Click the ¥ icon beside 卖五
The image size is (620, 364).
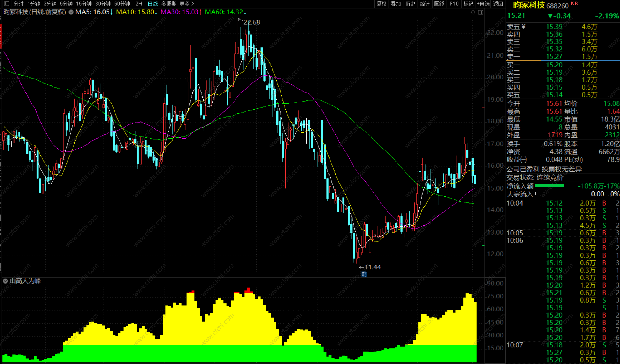(x=523, y=27)
